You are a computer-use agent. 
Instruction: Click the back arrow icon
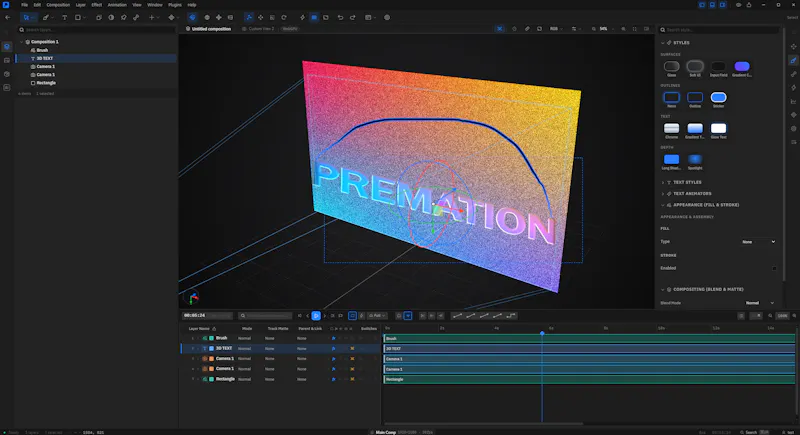[8, 17]
